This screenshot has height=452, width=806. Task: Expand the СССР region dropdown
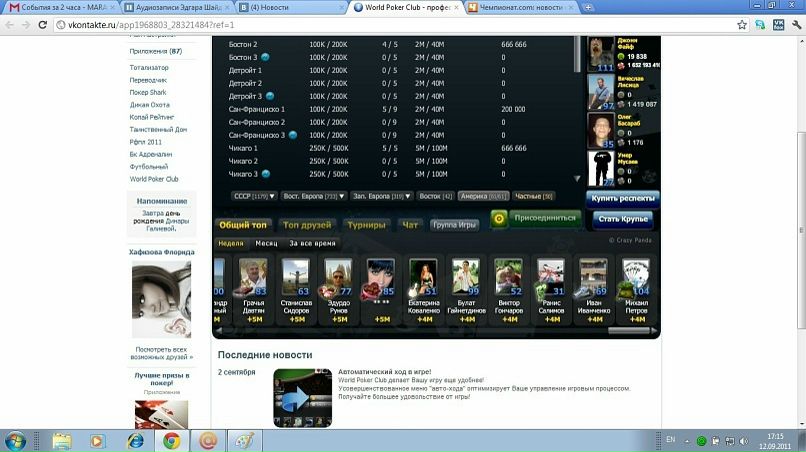click(x=251, y=197)
